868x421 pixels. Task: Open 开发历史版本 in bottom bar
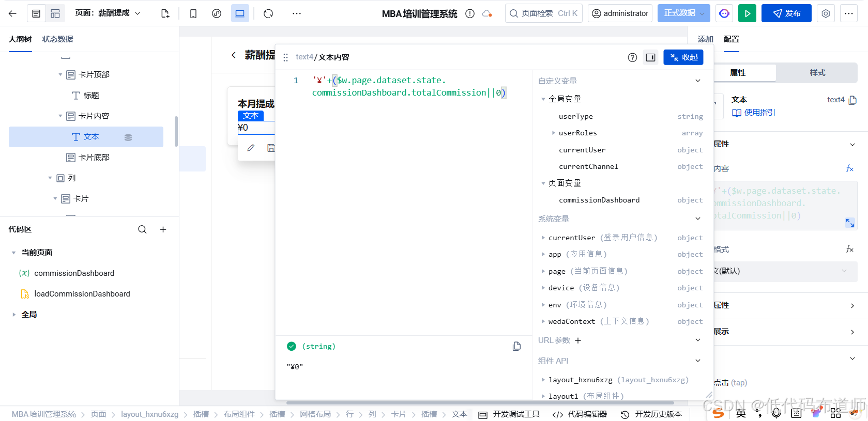(651, 414)
